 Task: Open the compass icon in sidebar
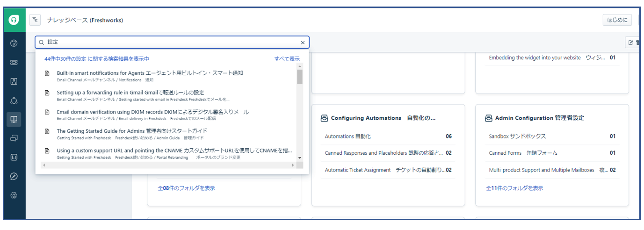pos(14,176)
